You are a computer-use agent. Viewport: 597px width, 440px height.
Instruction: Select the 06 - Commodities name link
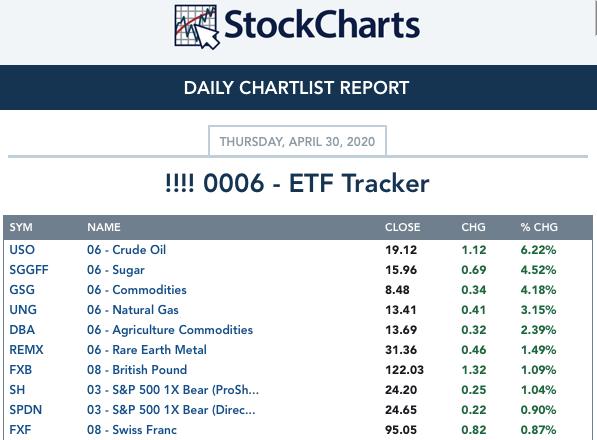coord(137,290)
